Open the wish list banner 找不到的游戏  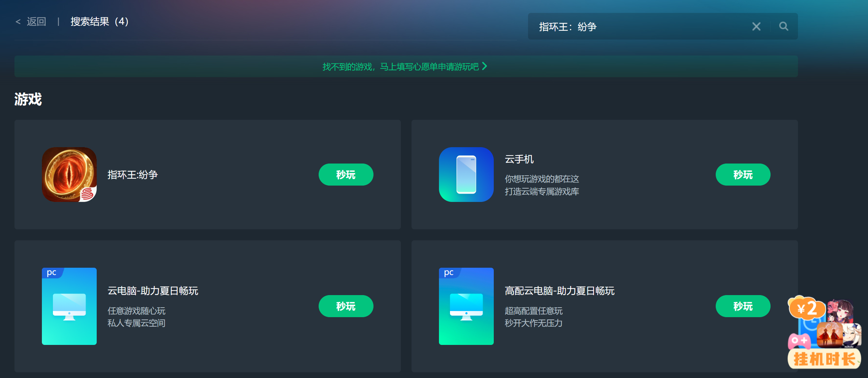(x=406, y=67)
